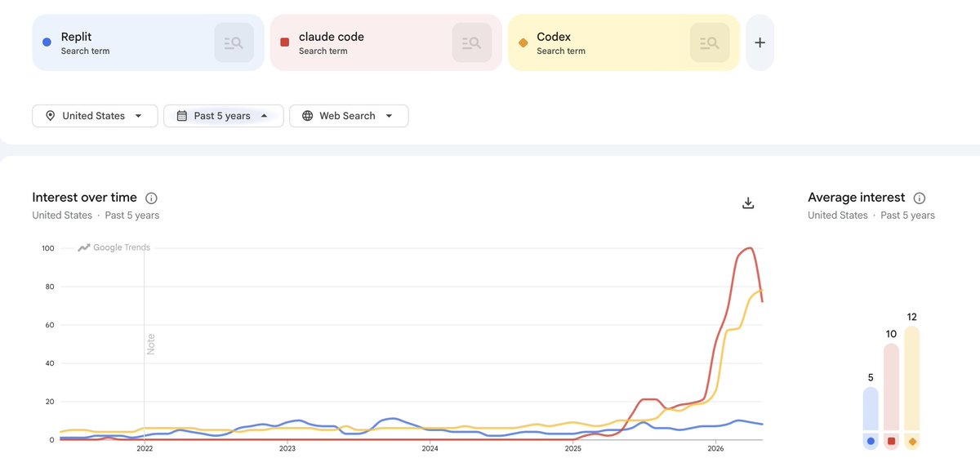The height and width of the screenshot is (476, 980).
Task: Click the 20 value on the y-axis
Action: [49, 402]
